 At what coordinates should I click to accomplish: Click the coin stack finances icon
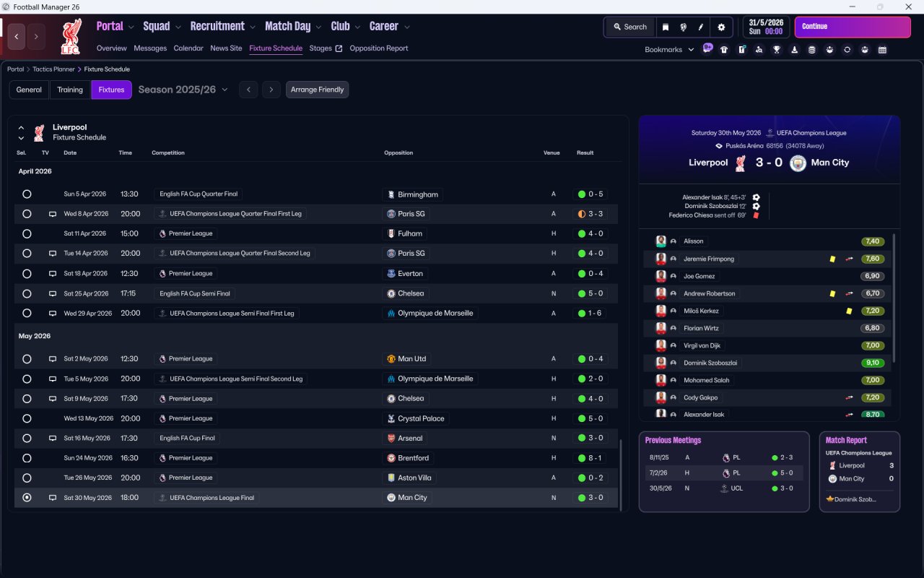[x=811, y=50]
